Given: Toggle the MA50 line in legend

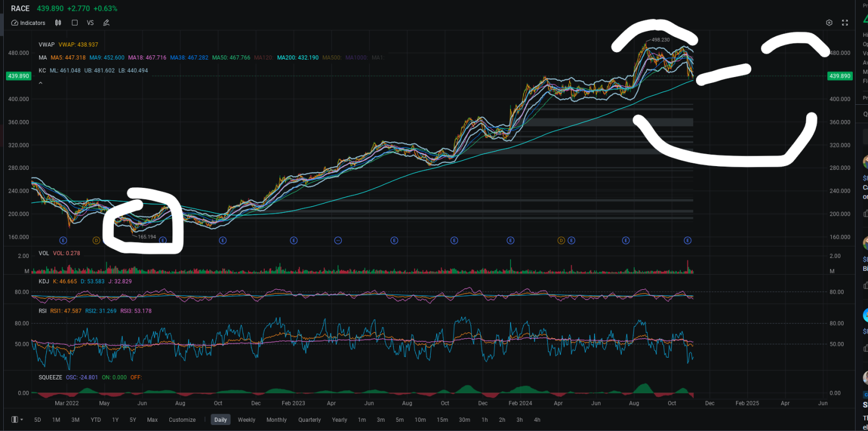Looking at the screenshot, I should coord(231,58).
